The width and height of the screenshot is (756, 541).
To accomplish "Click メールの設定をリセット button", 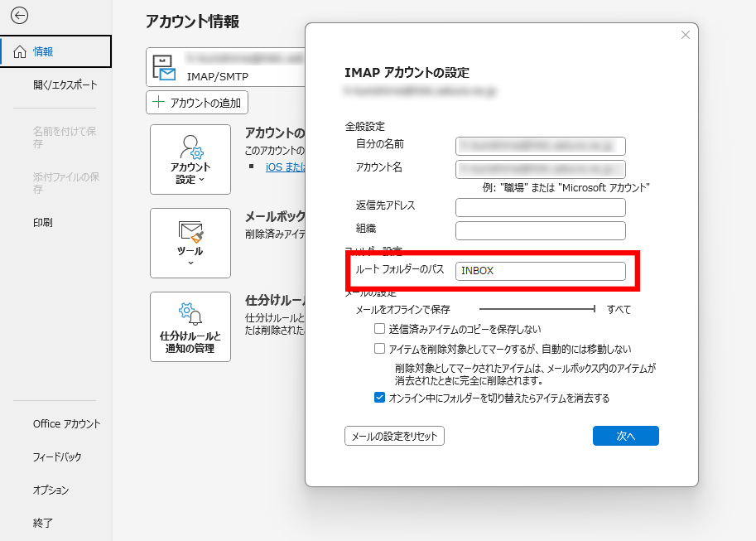I will [x=394, y=436].
